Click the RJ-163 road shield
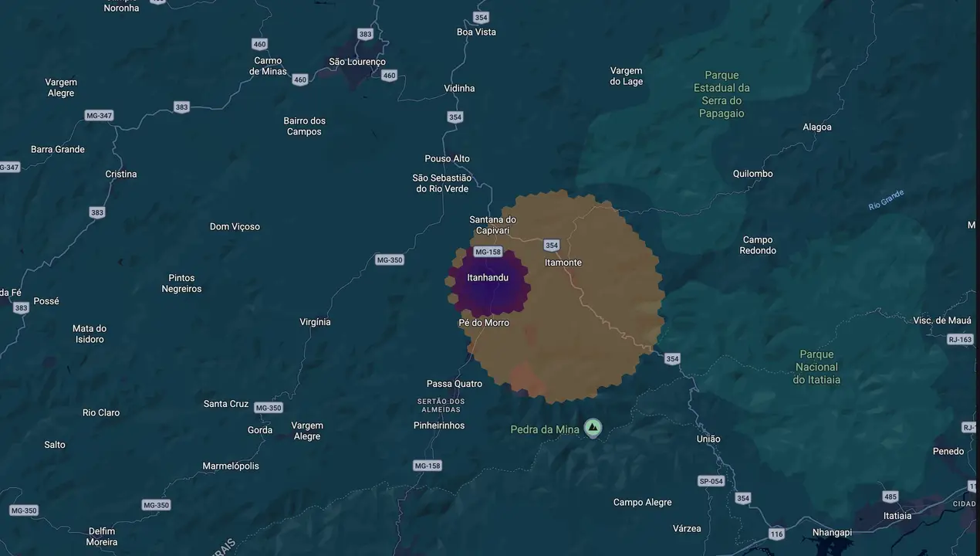The height and width of the screenshot is (556, 980). [961, 339]
